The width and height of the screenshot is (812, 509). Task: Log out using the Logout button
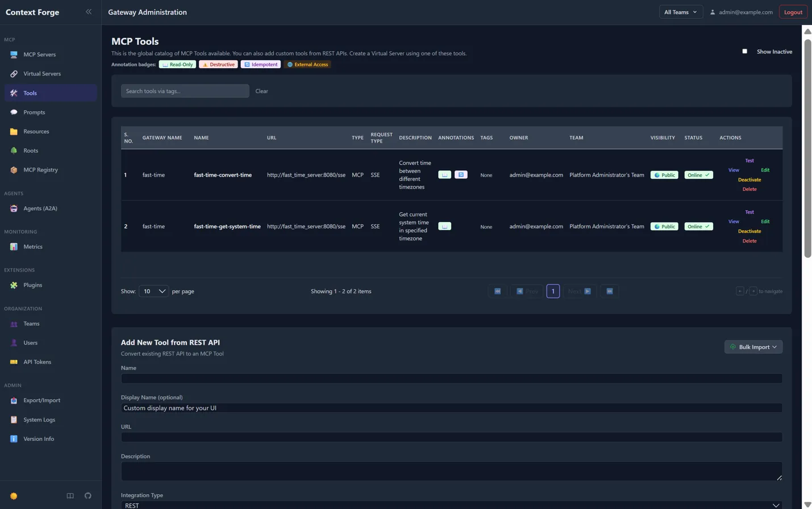[x=793, y=12]
